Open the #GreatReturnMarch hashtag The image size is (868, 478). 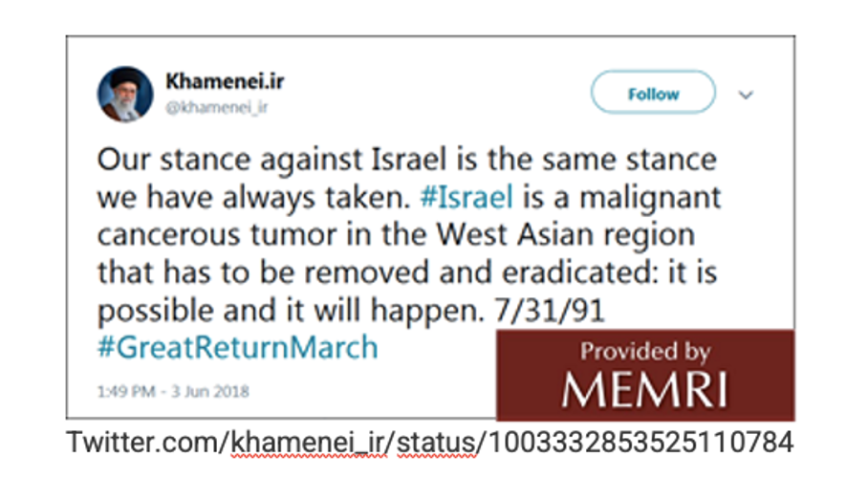click(238, 346)
